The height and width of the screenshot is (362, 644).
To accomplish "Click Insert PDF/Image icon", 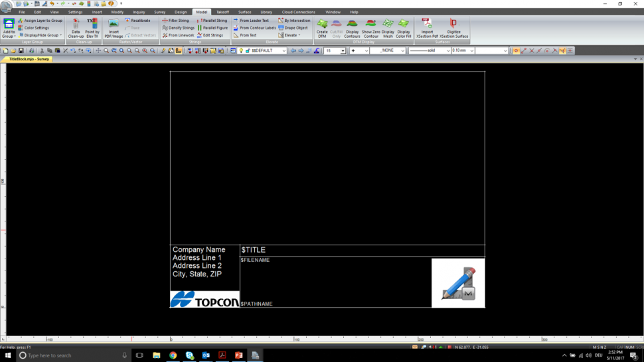I will [114, 27].
